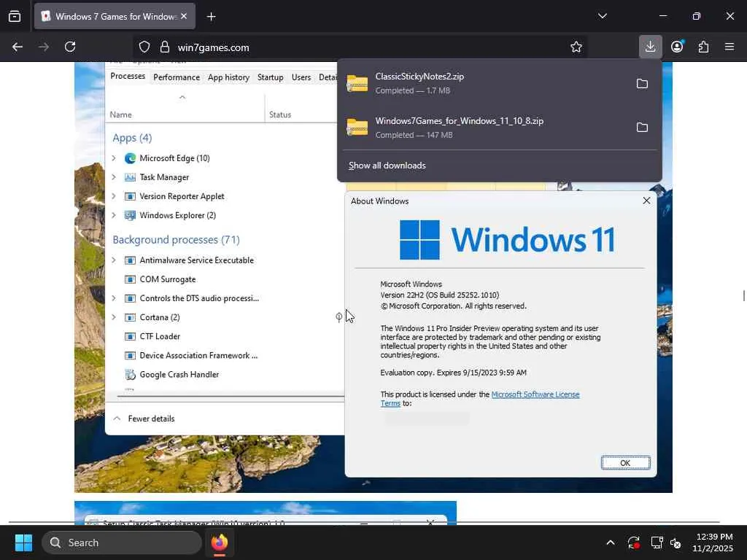Open network status tray icon
The image size is (747, 560).
657,542
